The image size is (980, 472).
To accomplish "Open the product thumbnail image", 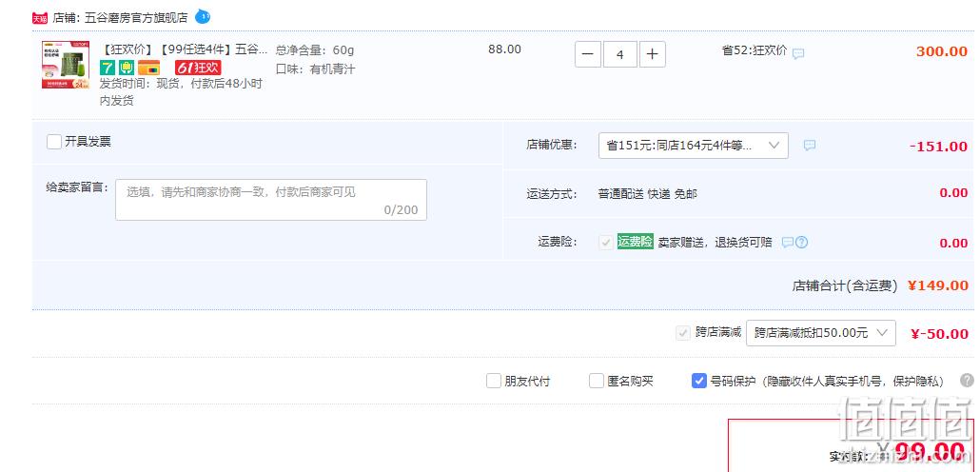I will pyautogui.click(x=66, y=65).
